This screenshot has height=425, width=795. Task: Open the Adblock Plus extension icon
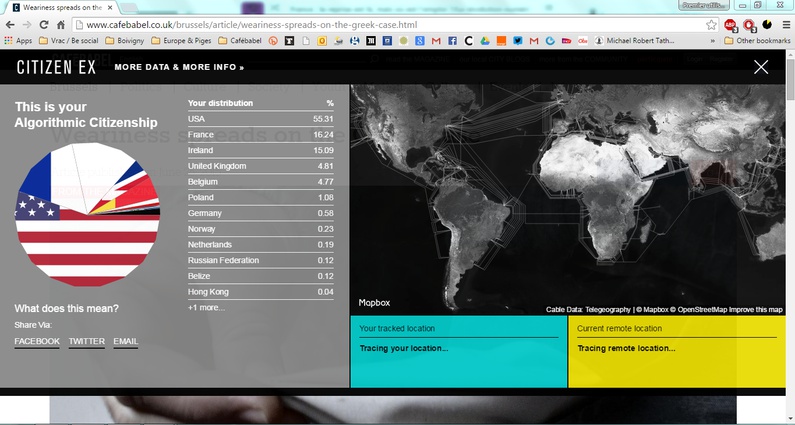click(x=731, y=24)
